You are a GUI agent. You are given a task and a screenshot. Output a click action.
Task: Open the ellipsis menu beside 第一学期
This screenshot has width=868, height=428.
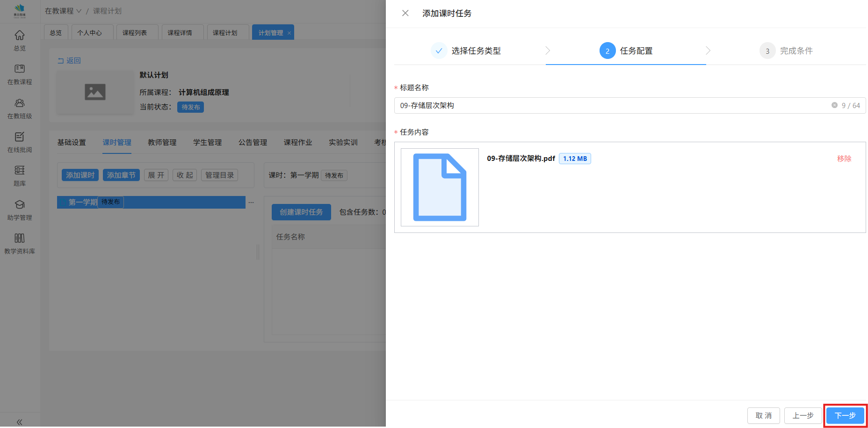point(251,203)
